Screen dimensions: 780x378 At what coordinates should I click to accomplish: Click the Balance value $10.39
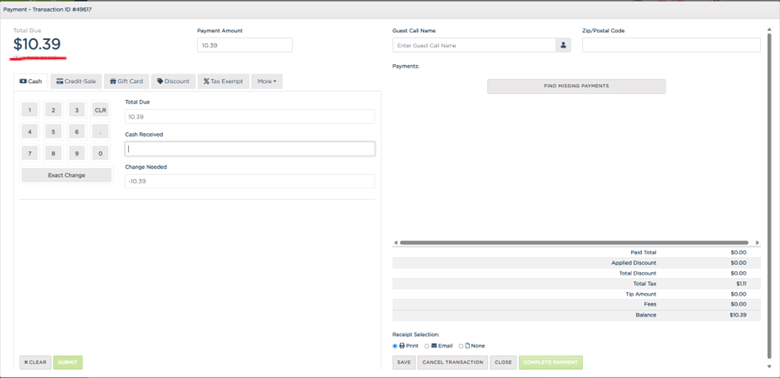738,315
